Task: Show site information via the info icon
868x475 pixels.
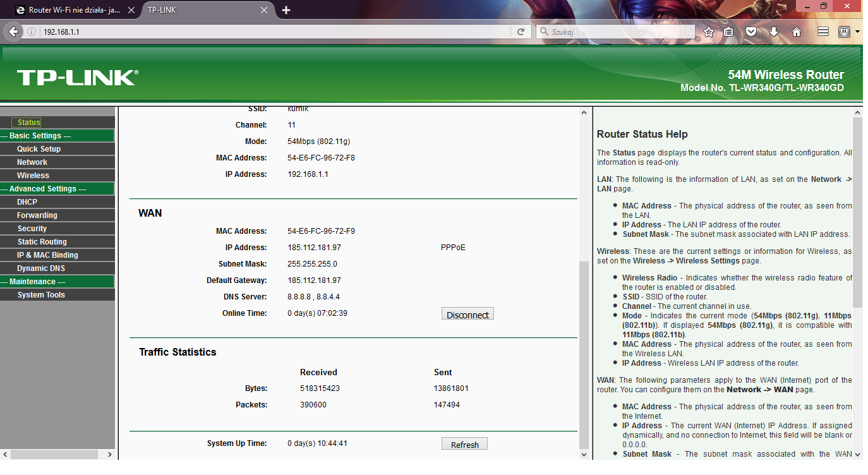Action: coord(32,32)
